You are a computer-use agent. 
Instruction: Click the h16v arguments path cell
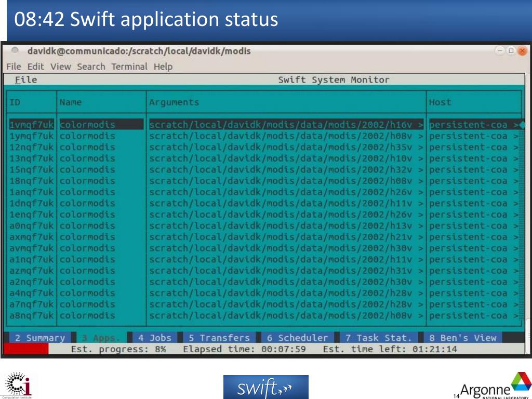tap(286, 125)
